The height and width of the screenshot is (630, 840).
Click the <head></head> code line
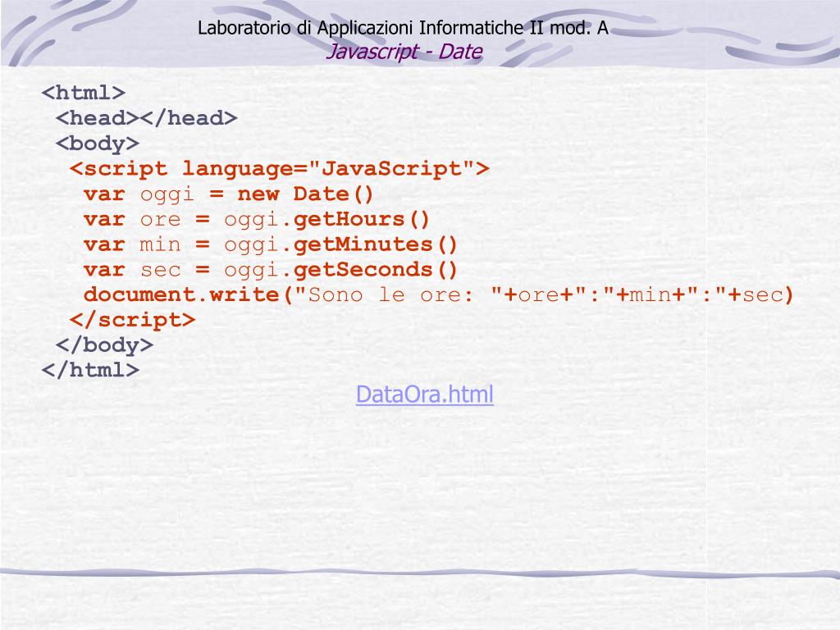pos(146,118)
